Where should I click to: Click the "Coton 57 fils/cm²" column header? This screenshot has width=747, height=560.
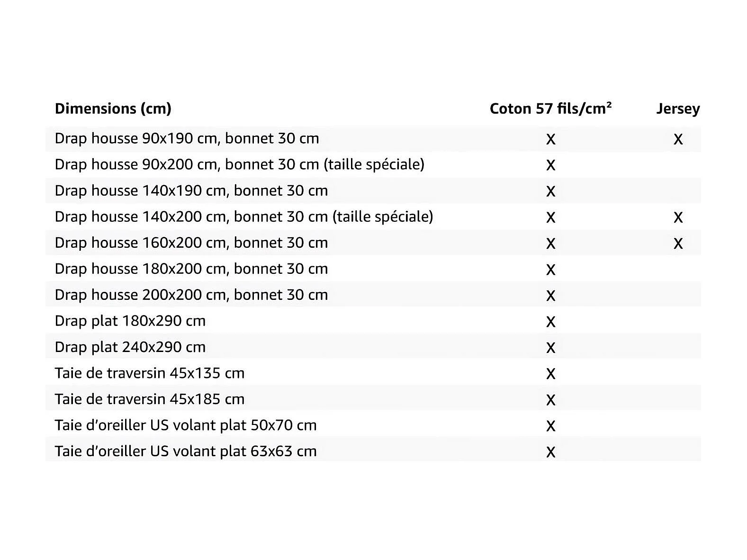(x=550, y=108)
